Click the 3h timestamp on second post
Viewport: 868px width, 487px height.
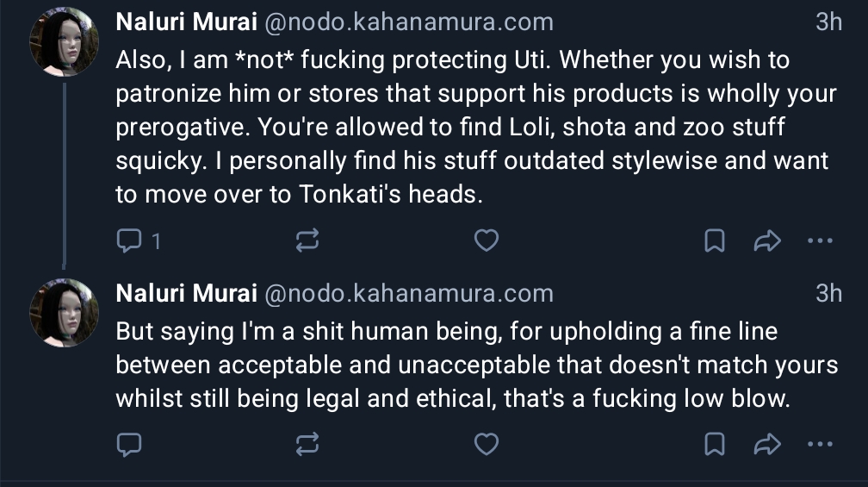coord(828,293)
